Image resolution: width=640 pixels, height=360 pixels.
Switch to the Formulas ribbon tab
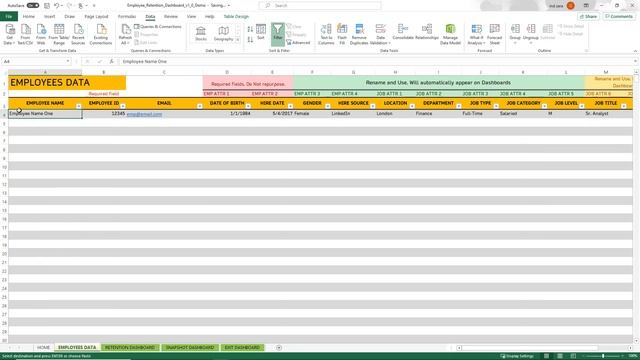pyautogui.click(x=127, y=16)
